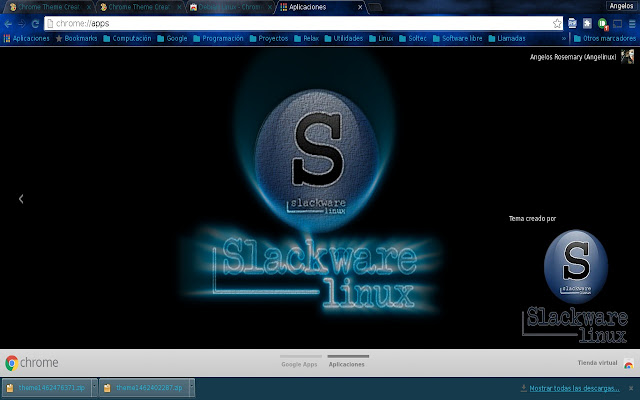Reload the current page

[x=35, y=24]
